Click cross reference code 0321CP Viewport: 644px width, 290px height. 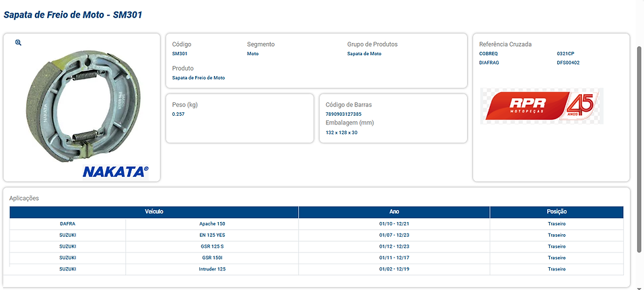[565, 54]
